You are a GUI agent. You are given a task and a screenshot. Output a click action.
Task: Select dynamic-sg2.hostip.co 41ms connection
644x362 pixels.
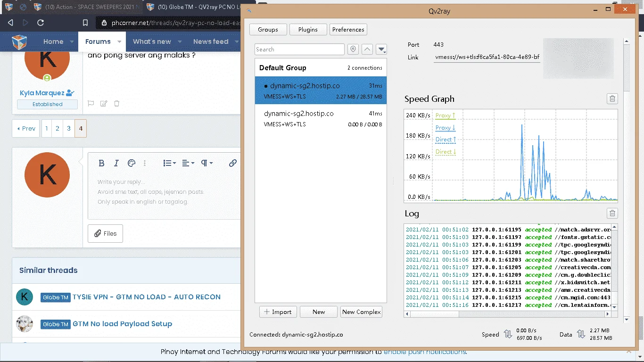[x=321, y=118]
